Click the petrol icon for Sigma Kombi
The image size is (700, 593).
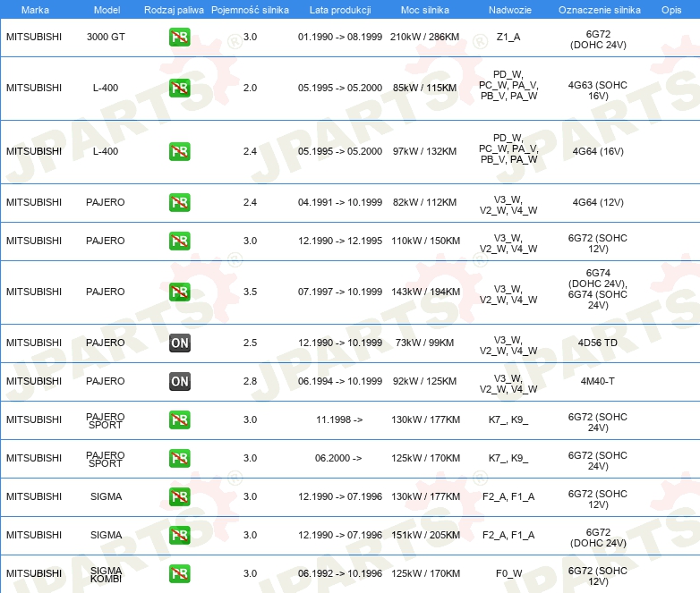pyautogui.click(x=179, y=574)
